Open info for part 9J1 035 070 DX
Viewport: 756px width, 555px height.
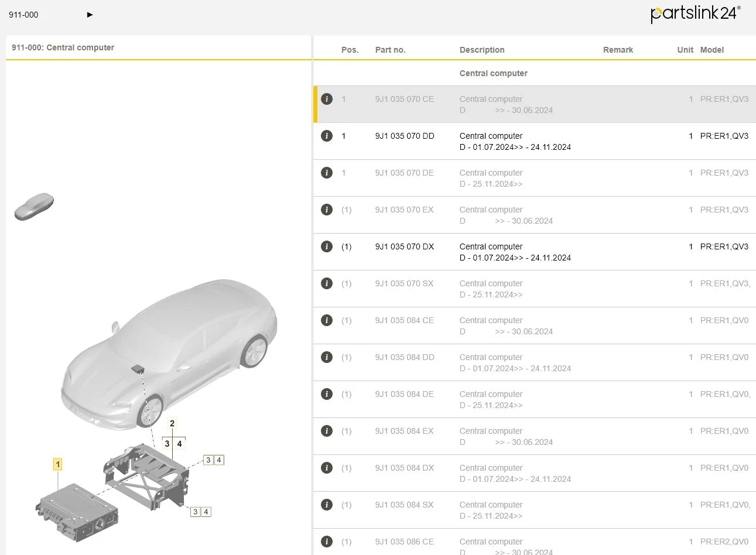327,246
